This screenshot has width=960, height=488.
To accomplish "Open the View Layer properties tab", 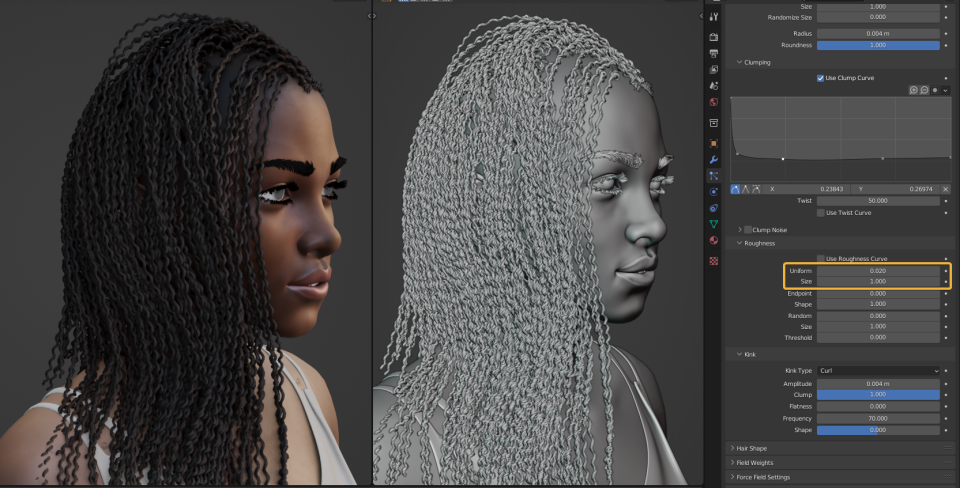I will (713, 70).
